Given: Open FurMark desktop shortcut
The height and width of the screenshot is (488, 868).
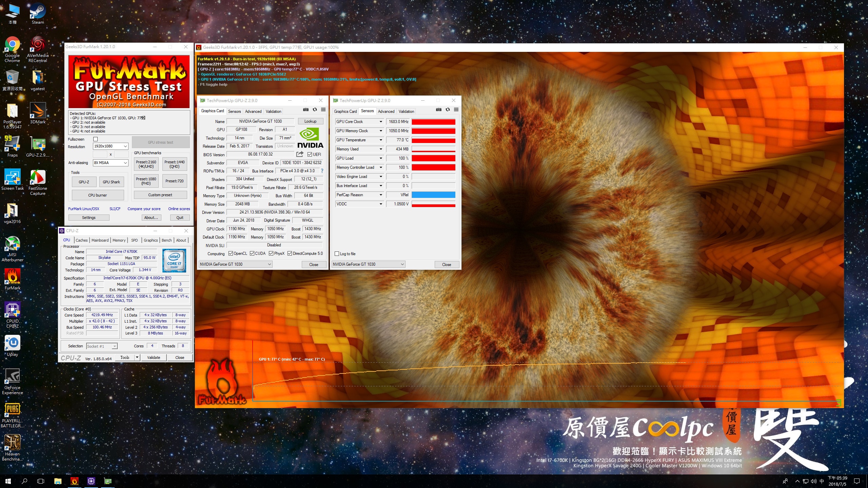Looking at the screenshot, I should 12,280.
